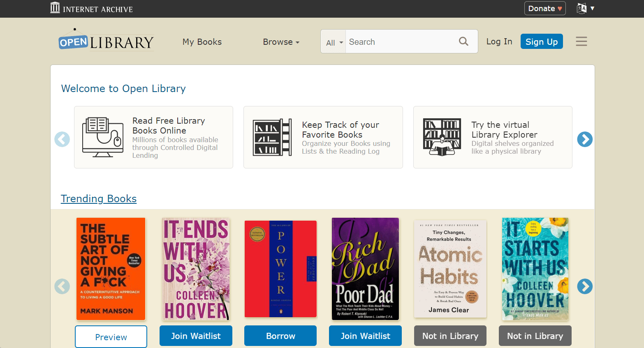The image size is (644, 348).
Task: Click the Internet Archive pillar logo icon
Action: pyautogui.click(x=55, y=7)
